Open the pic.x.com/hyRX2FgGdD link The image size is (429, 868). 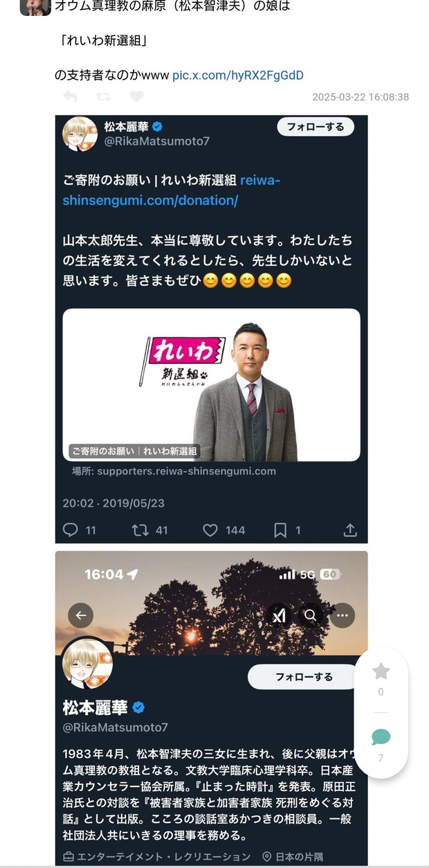237,75
